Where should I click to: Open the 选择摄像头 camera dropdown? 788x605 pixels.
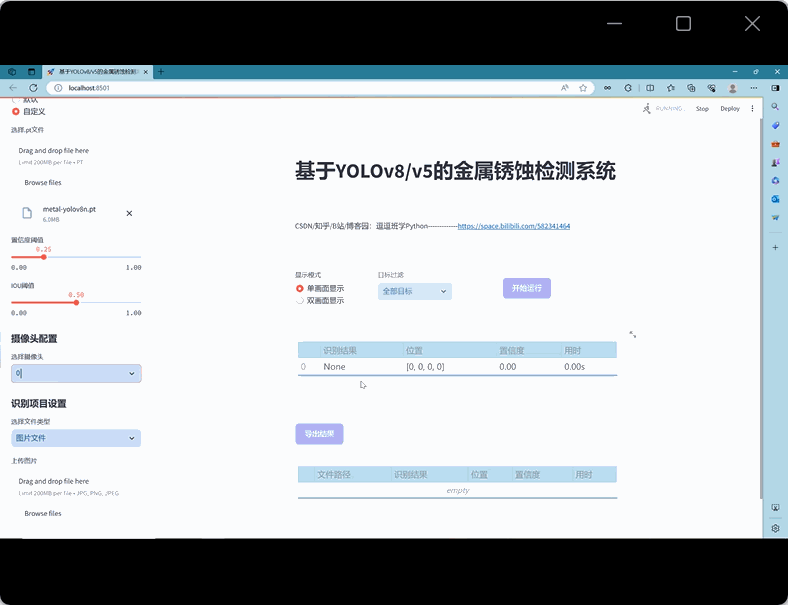coord(76,373)
